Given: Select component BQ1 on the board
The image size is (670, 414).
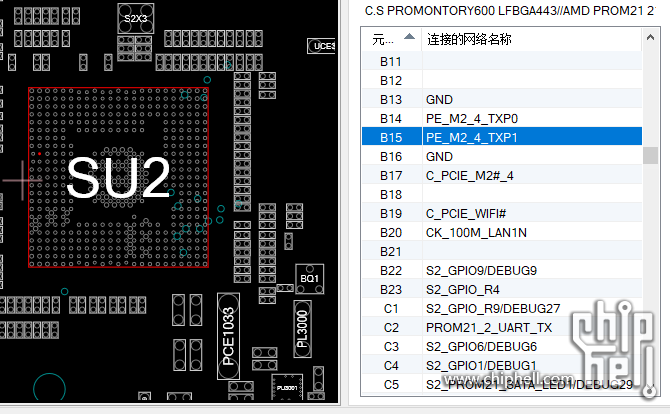Looking at the screenshot, I should coord(309,279).
